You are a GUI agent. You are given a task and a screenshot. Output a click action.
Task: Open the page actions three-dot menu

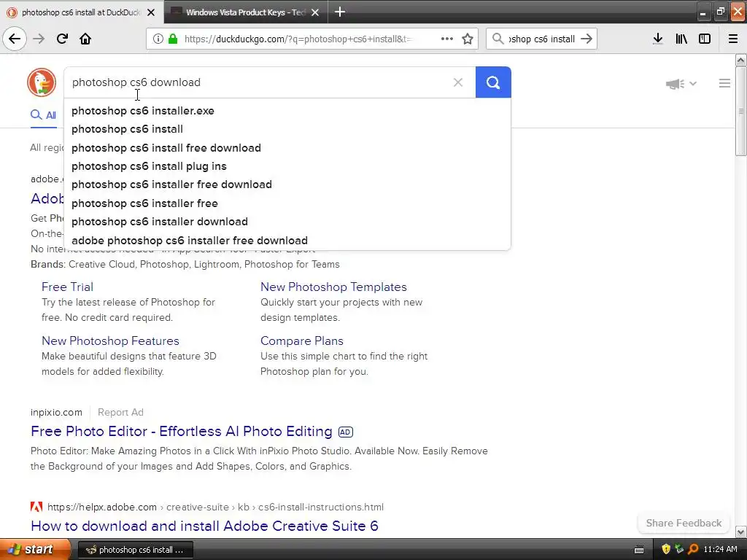pos(447,39)
